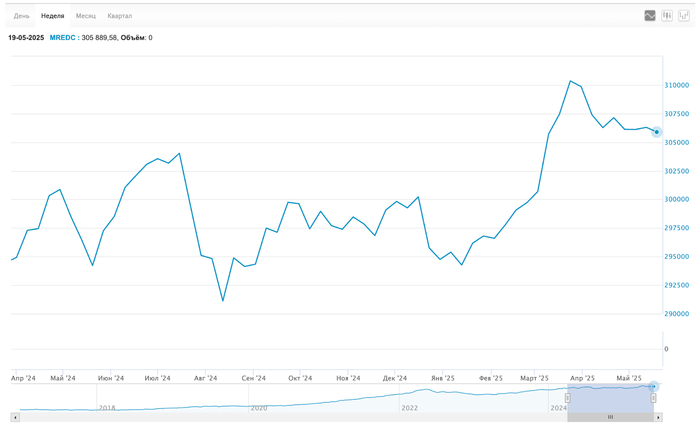
Task: Click the navigator right range handle
Action: point(653,398)
